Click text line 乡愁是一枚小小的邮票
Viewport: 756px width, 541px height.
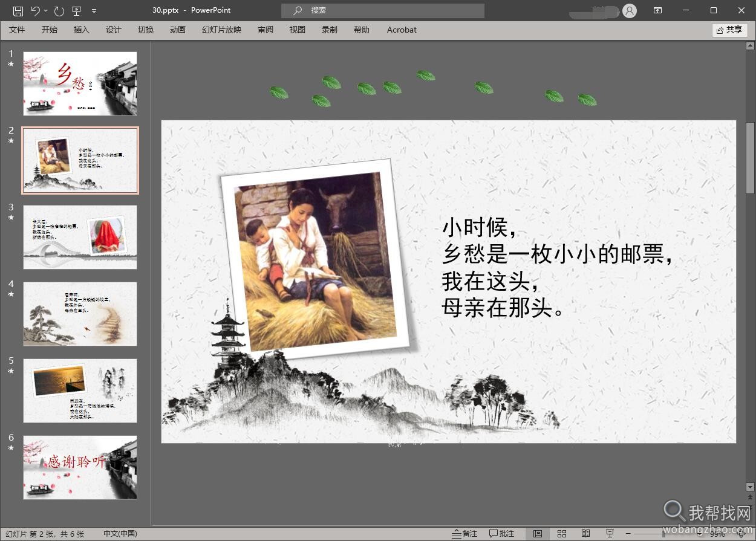(x=558, y=254)
